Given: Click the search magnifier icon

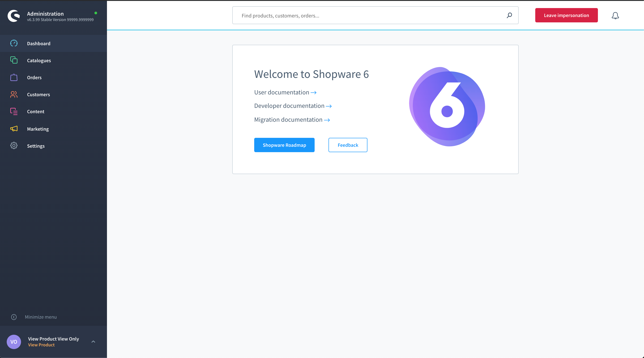Looking at the screenshot, I should pos(509,15).
